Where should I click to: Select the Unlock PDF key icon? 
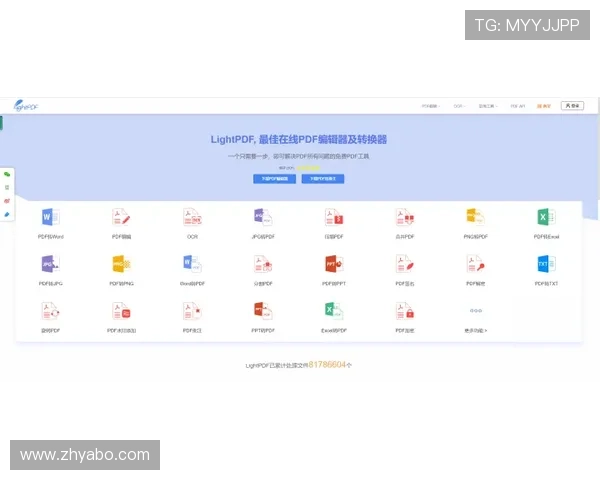pos(475,264)
